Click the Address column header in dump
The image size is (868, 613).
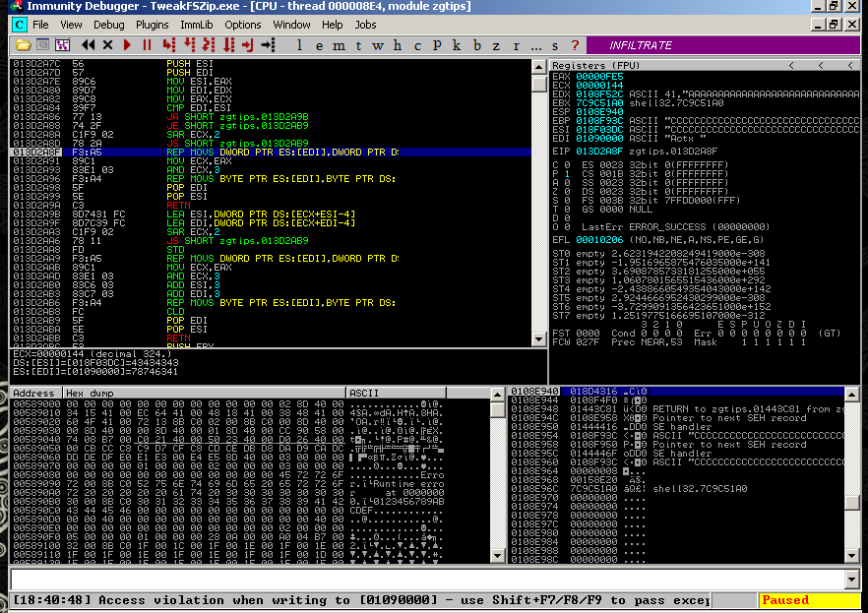[34, 393]
